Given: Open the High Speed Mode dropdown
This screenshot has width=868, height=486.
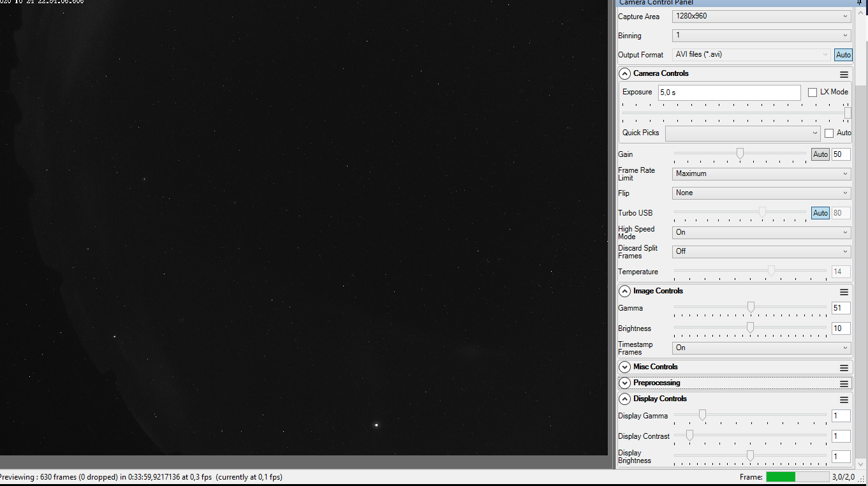Looking at the screenshot, I should (761, 232).
